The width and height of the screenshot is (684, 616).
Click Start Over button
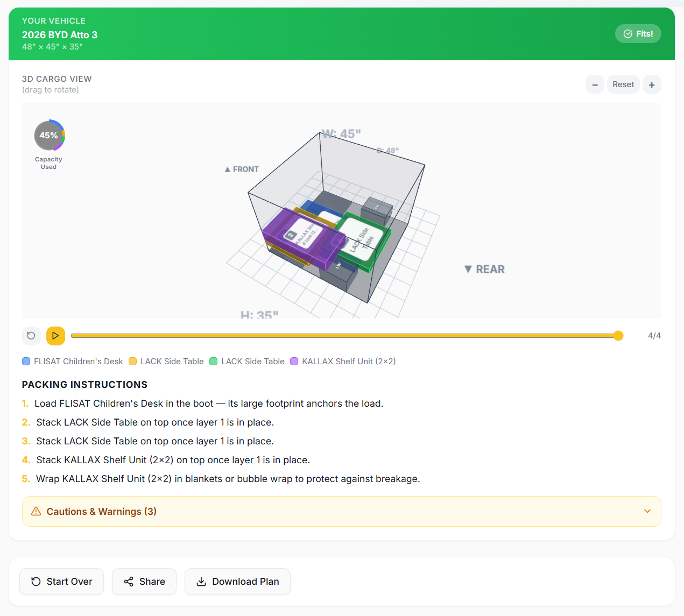61,582
